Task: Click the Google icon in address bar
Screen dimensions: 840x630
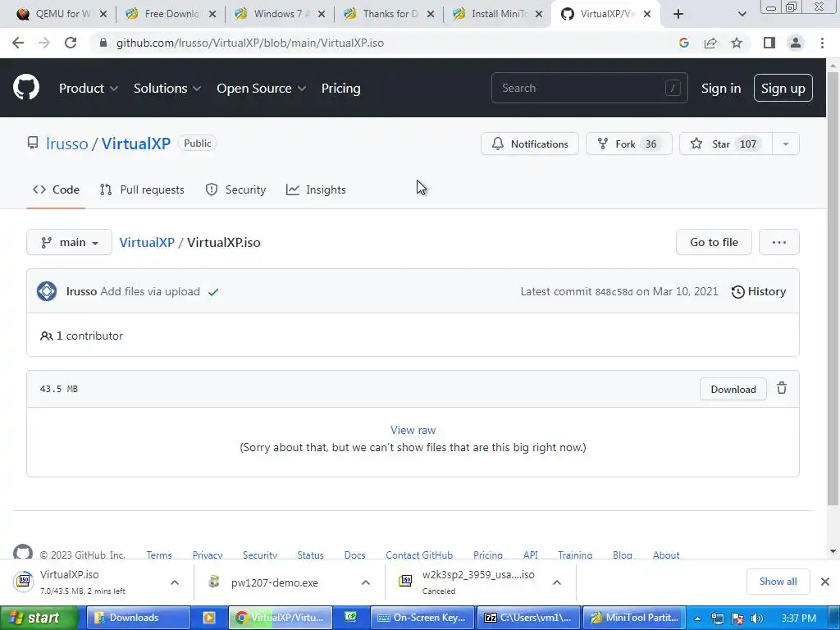Action: tap(683, 43)
